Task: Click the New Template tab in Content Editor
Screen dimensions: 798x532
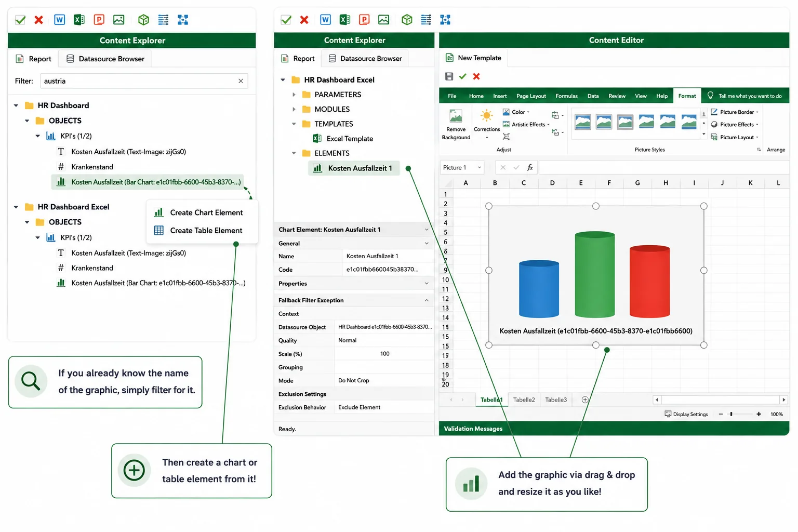Action: [473, 58]
